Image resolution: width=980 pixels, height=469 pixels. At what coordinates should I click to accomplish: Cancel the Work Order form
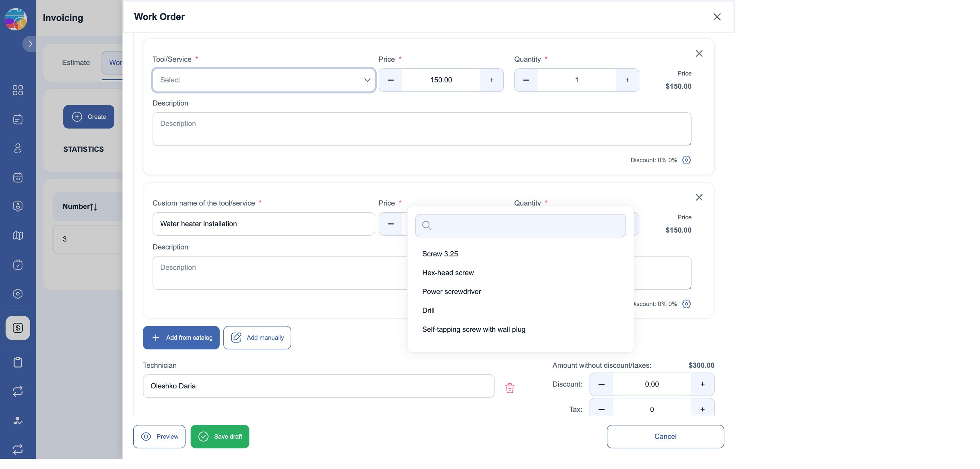coord(665,437)
